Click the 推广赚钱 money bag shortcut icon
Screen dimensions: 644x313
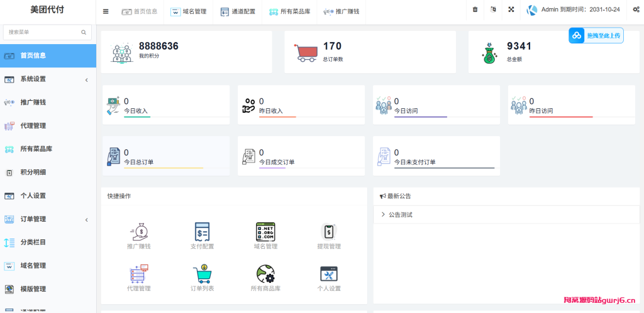(139, 232)
